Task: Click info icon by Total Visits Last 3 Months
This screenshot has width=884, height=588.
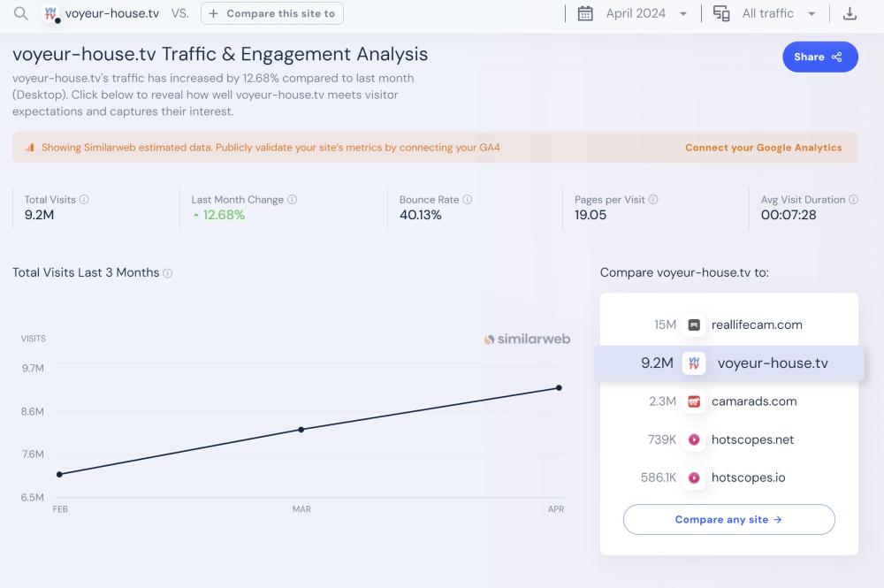Action: (x=168, y=273)
